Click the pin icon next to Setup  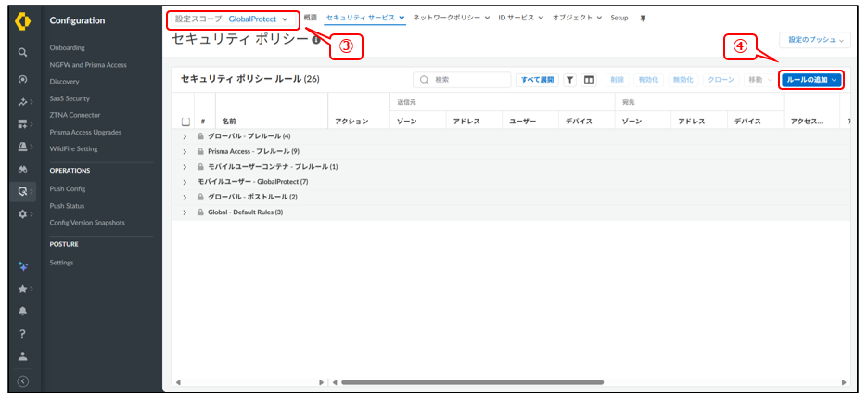(643, 19)
